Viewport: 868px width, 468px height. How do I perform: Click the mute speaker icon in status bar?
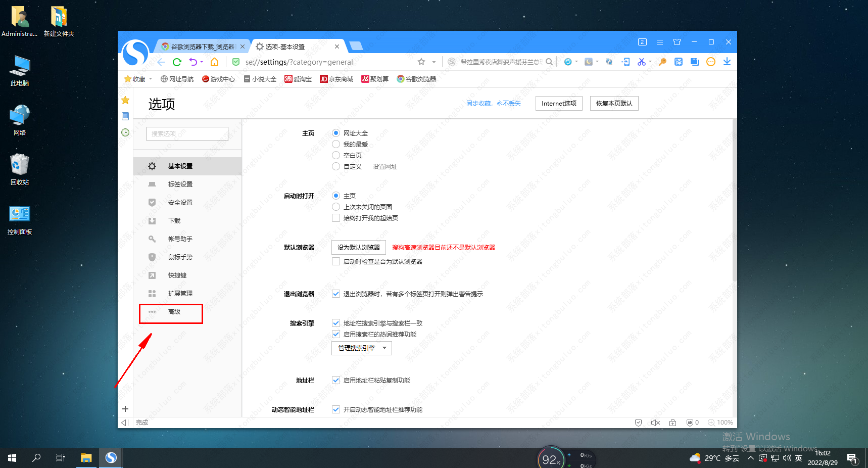(x=655, y=423)
